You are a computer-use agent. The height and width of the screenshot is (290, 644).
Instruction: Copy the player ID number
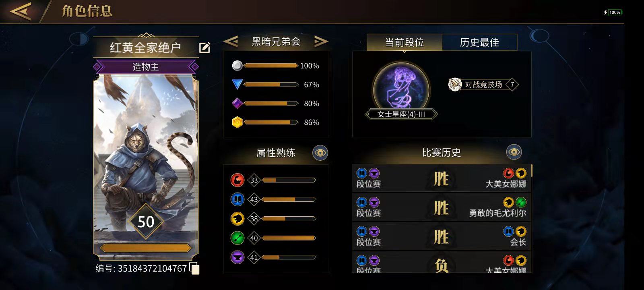(194, 268)
